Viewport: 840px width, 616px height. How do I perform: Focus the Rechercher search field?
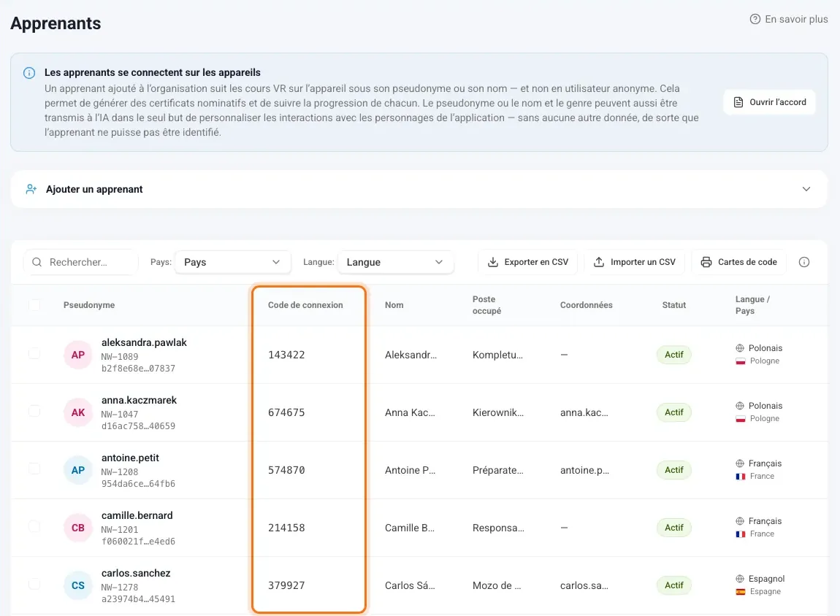pos(81,262)
